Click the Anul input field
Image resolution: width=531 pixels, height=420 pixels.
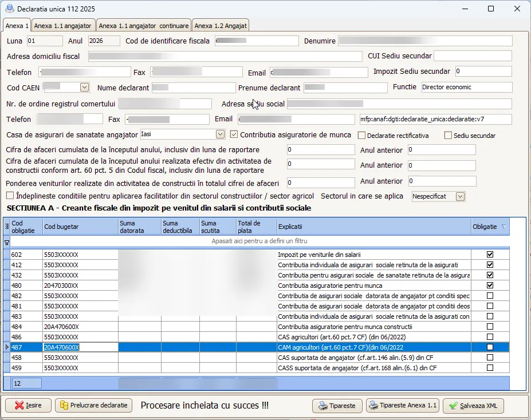point(104,41)
